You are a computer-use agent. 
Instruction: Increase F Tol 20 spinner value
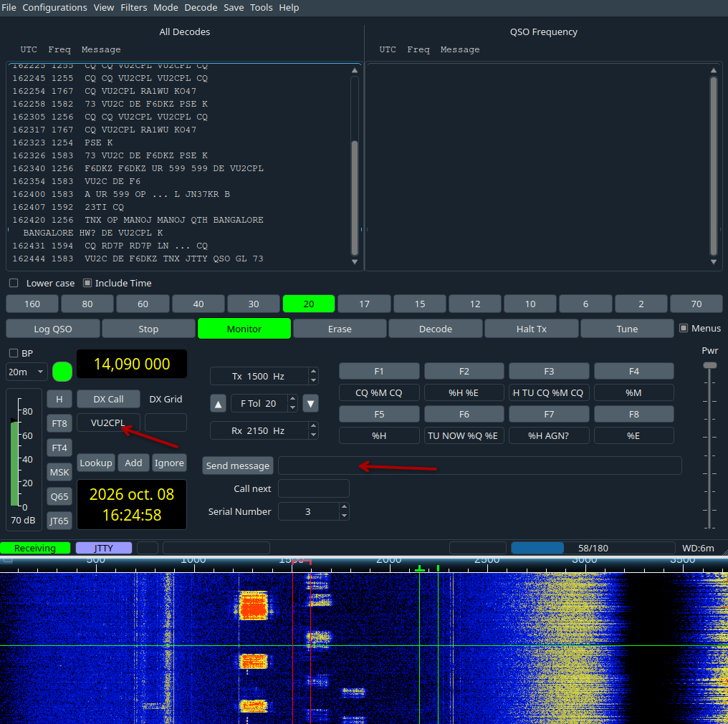(292, 399)
